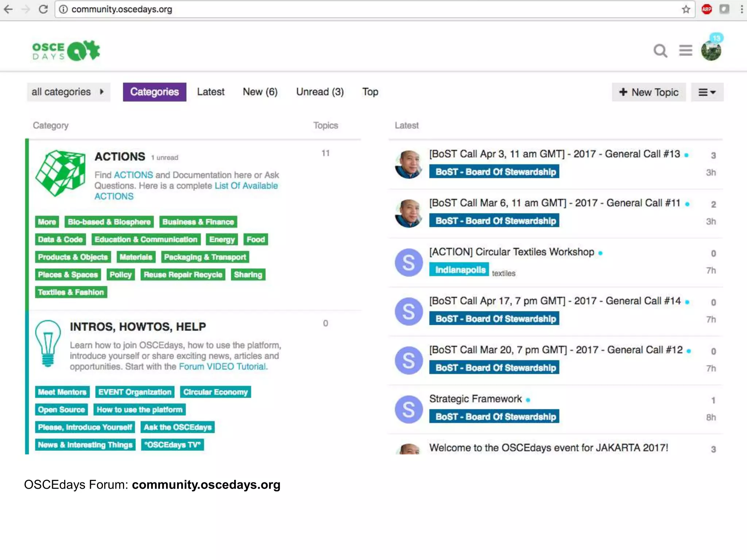Image resolution: width=747 pixels, height=560 pixels.
Task: Open the forum search magnifier
Action: [661, 51]
